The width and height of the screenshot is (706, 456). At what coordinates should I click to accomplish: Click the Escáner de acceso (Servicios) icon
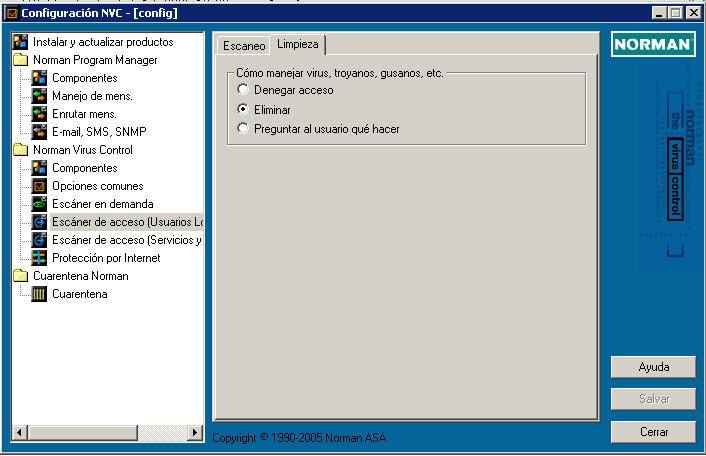pos(39,240)
